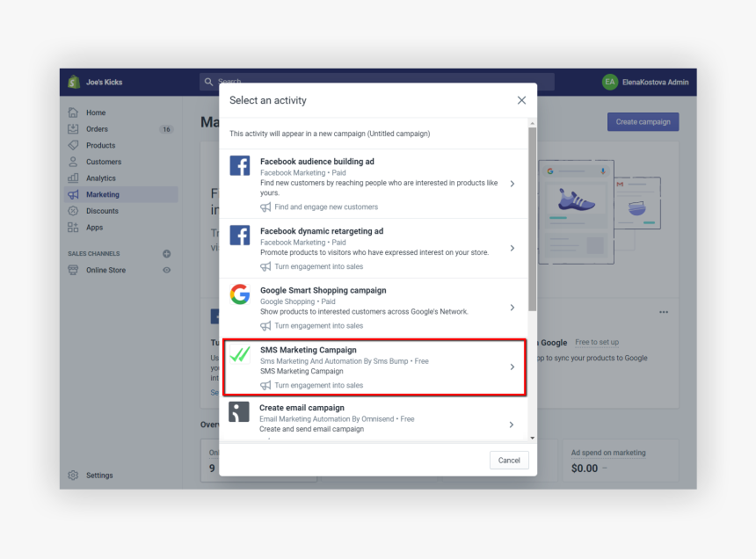The image size is (756, 559).
Task: Click the Customers person icon
Action: pos(73,162)
